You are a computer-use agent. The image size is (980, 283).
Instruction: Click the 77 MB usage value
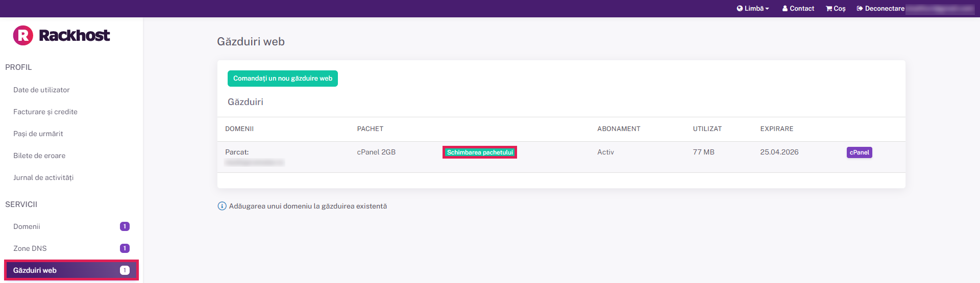click(x=704, y=152)
